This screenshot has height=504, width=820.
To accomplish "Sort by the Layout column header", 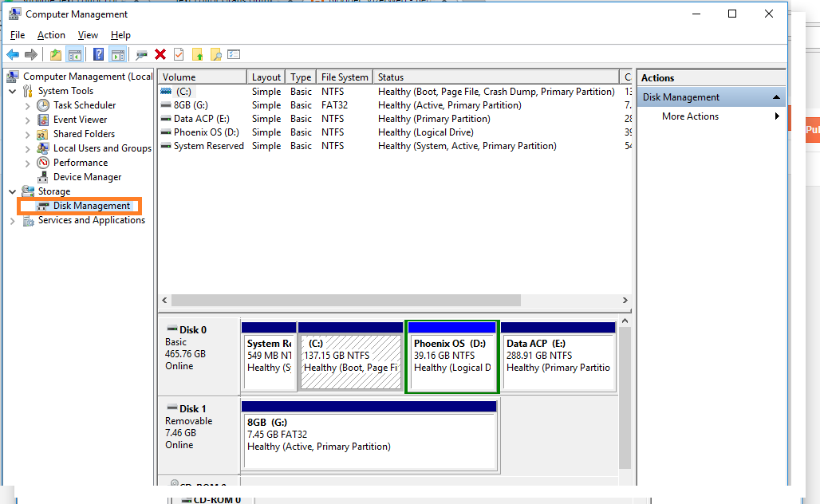I will (x=266, y=77).
